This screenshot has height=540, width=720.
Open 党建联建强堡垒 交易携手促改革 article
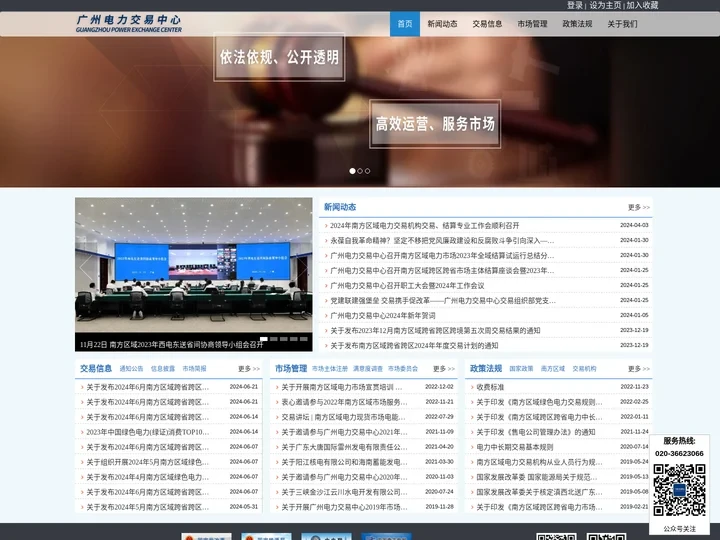tap(443, 301)
